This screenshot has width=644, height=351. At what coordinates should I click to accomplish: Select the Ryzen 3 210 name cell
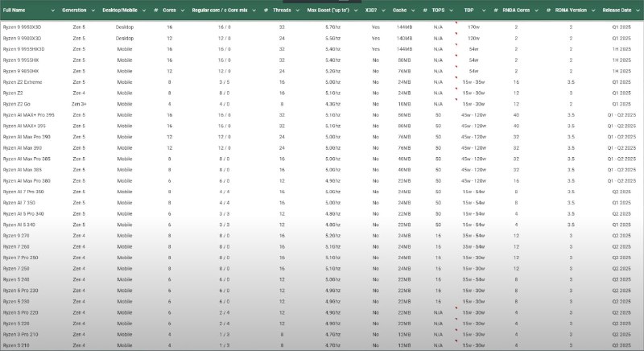coord(16,345)
